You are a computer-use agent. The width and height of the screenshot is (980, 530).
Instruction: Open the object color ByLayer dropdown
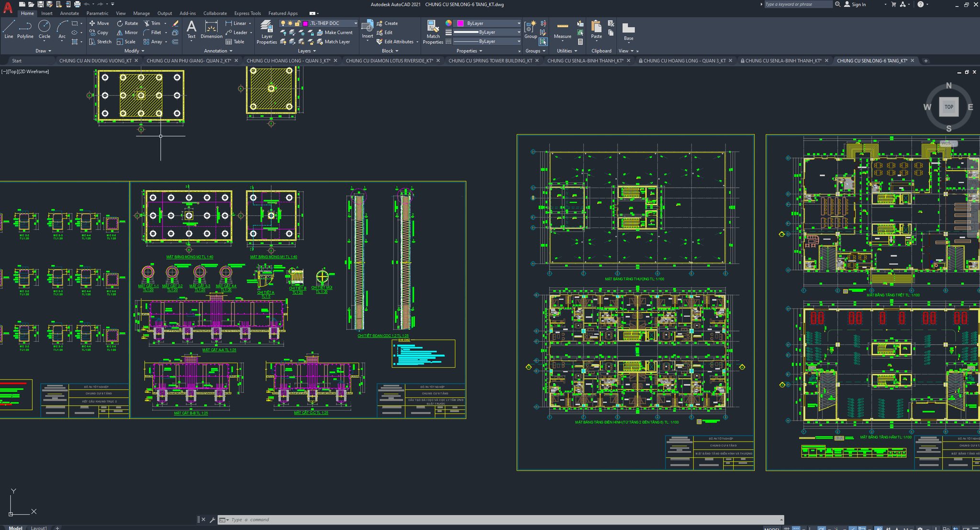pyautogui.click(x=519, y=23)
